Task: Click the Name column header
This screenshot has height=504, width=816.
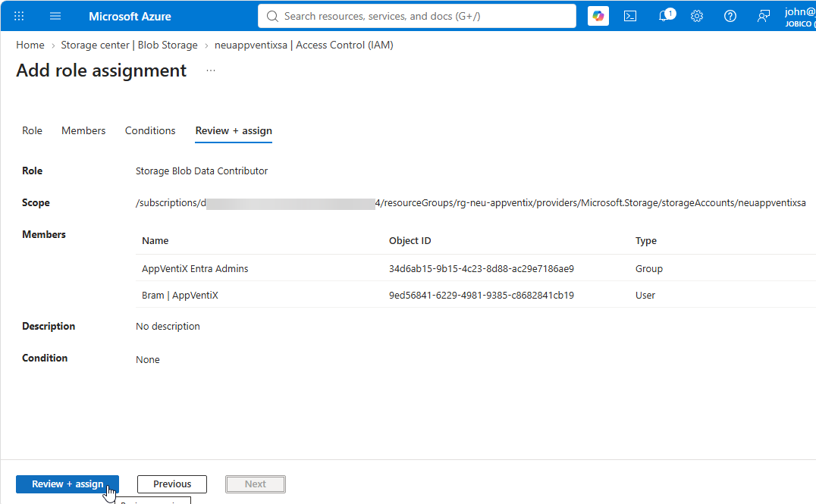Action: tap(155, 240)
